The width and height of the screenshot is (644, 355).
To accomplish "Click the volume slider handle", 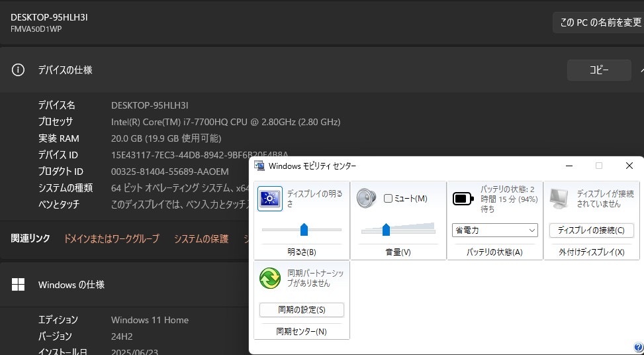I will coord(386,229).
